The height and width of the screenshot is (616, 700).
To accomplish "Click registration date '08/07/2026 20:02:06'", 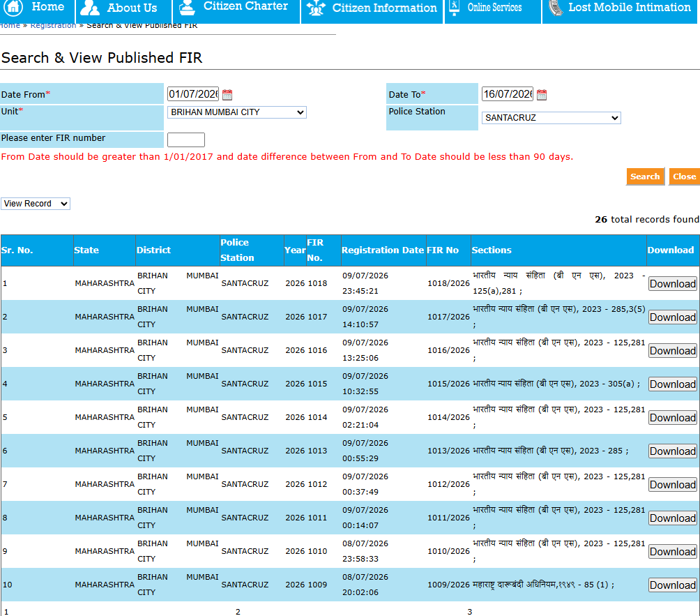I will (365, 585).
